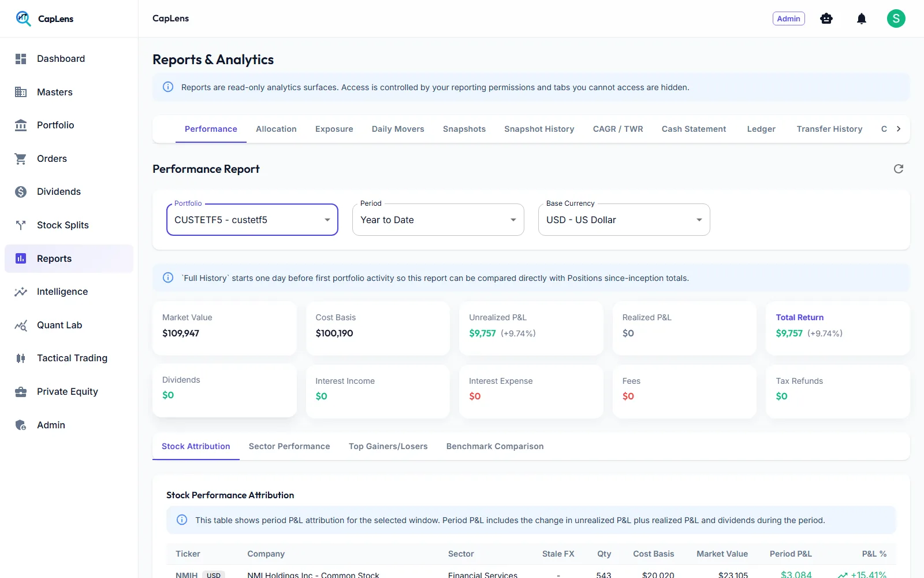
Task: Click the CapLens logo icon
Action: click(23, 18)
